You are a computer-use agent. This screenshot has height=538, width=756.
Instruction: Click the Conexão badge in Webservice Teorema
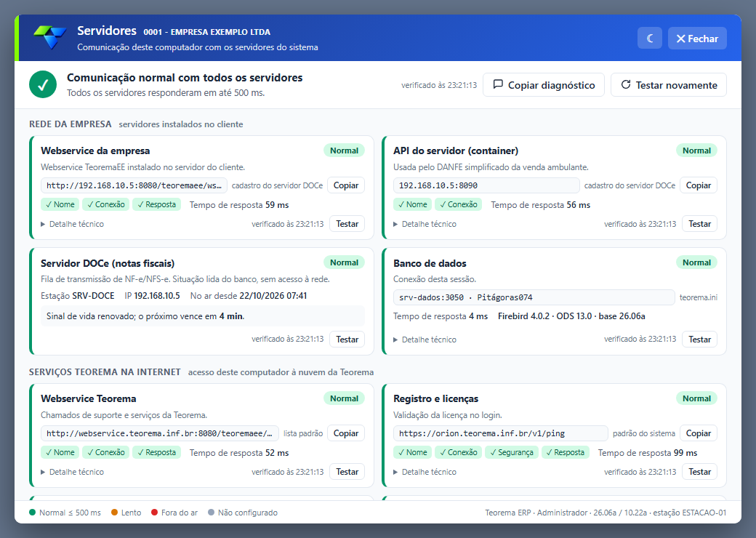click(105, 452)
